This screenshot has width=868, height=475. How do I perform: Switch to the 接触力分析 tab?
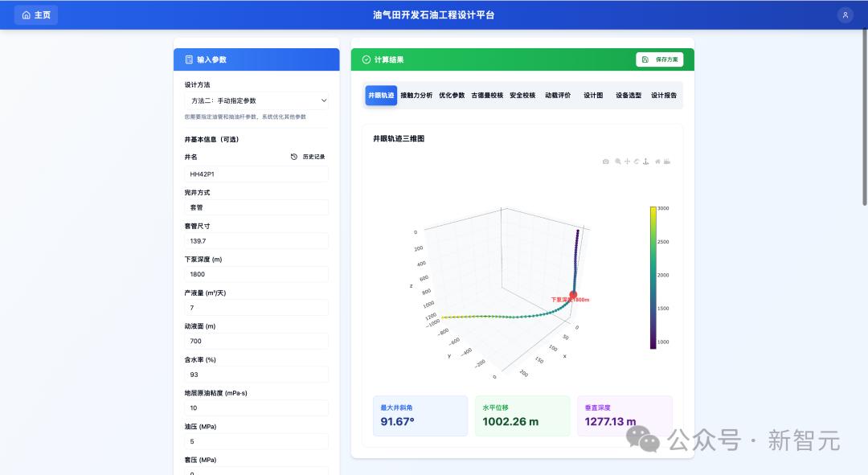point(416,96)
